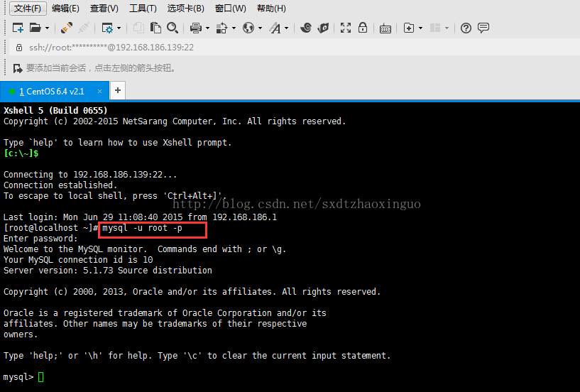This screenshot has height=392, width=580.
Task: Expand the Print dropdown arrow
Action: coord(207,28)
